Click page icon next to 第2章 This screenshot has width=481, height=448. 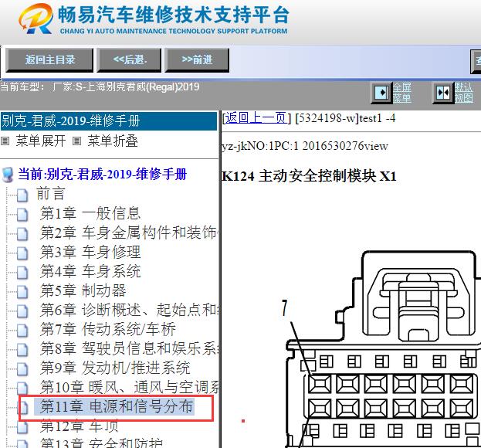pyautogui.click(x=22, y=234)
